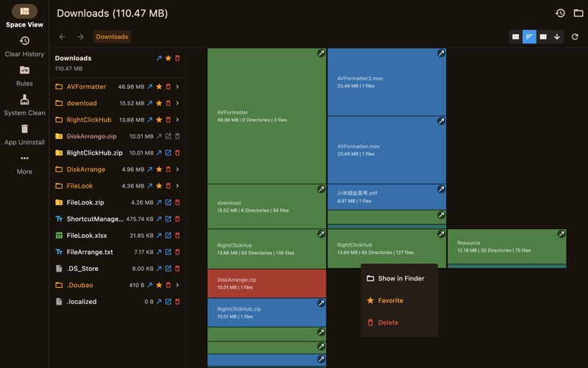Expand the download folder chevron
This screenshot has height=368, width=588.
coord(177,103)
